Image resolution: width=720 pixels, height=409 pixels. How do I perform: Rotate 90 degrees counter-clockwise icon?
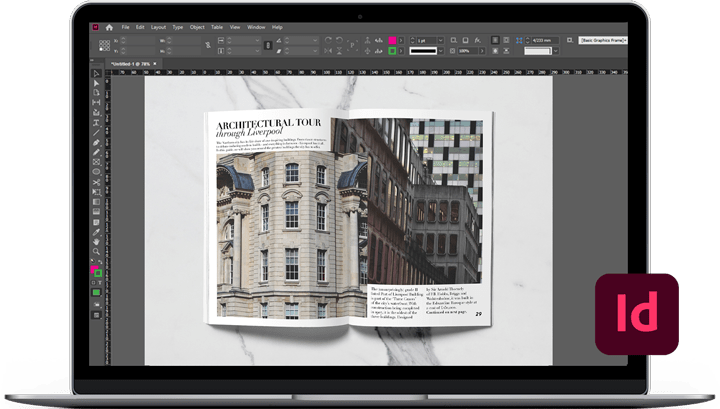339,40
